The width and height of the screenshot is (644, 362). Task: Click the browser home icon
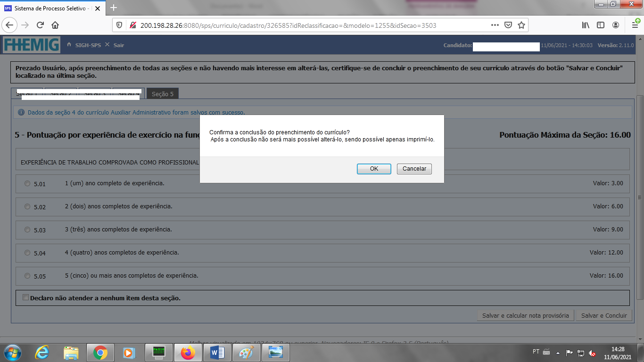tap(55, 25)
